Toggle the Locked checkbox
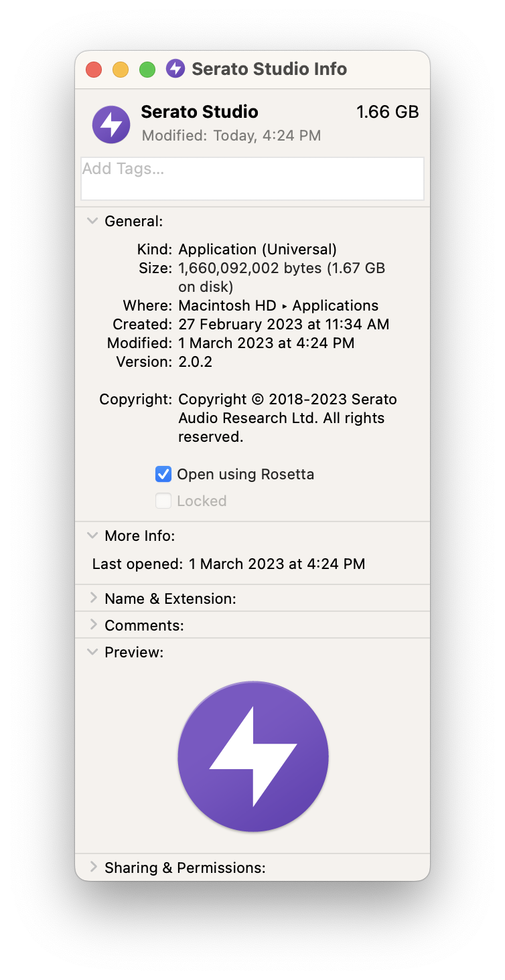The height and width of the screenshot is (980, 505). (x=163, y=501)
